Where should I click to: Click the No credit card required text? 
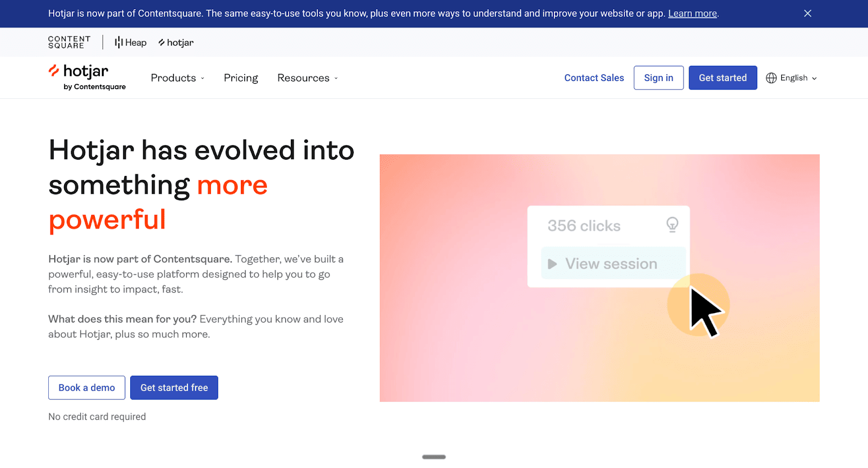[97, 417]
